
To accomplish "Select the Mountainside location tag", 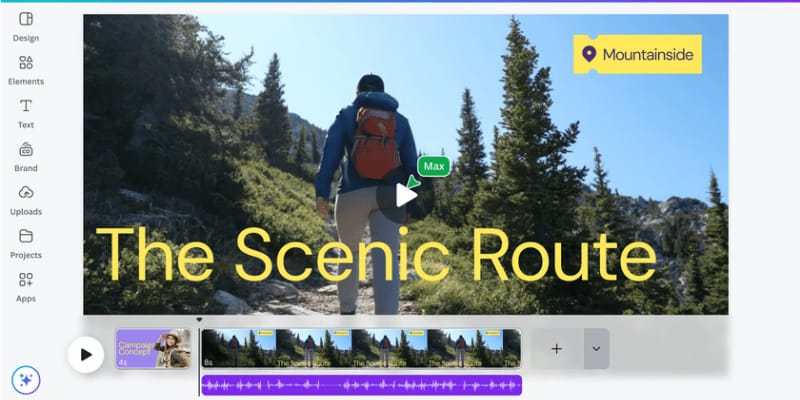I will pyautogui.click(x=637, y=54).
